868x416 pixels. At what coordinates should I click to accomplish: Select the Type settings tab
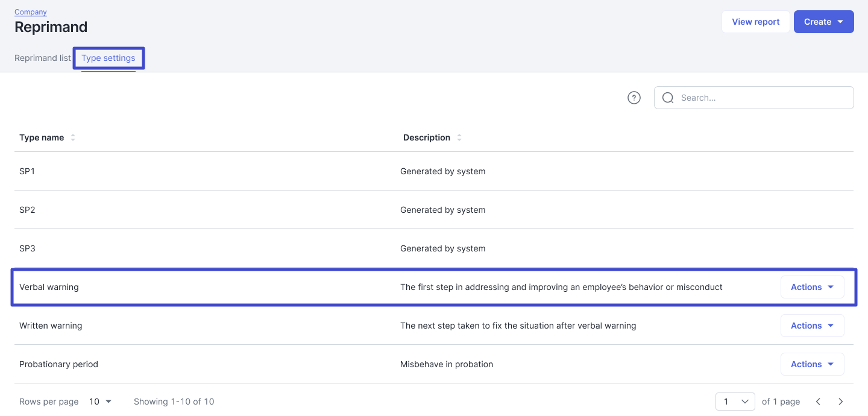108,58
